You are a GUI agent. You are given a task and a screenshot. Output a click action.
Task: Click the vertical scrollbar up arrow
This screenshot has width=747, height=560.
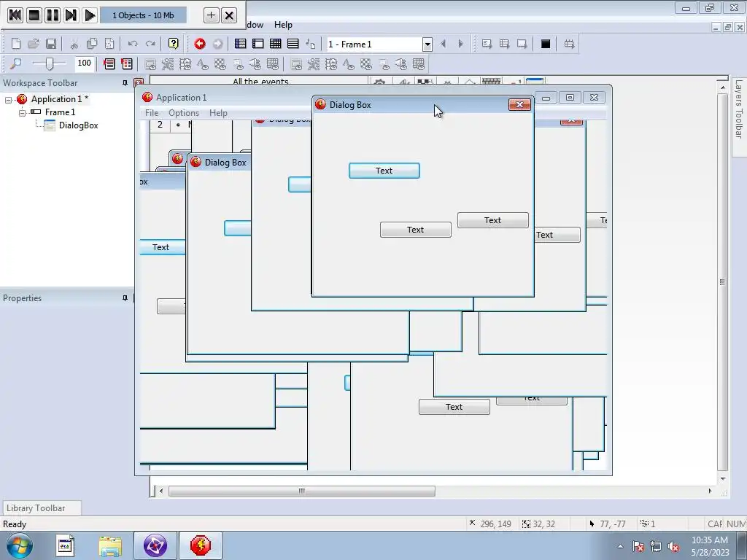723,87
